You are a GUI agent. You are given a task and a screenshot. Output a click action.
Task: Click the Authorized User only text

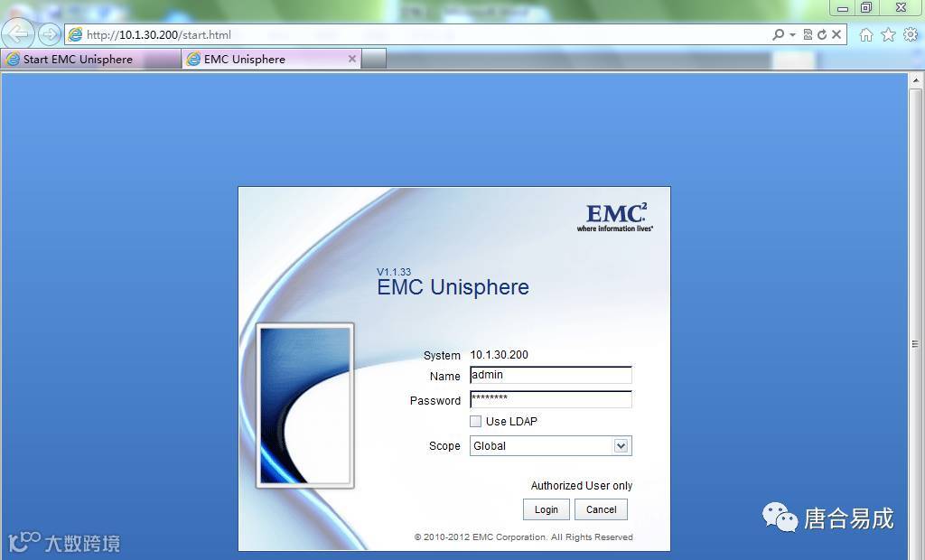click(x=582, y=486)
